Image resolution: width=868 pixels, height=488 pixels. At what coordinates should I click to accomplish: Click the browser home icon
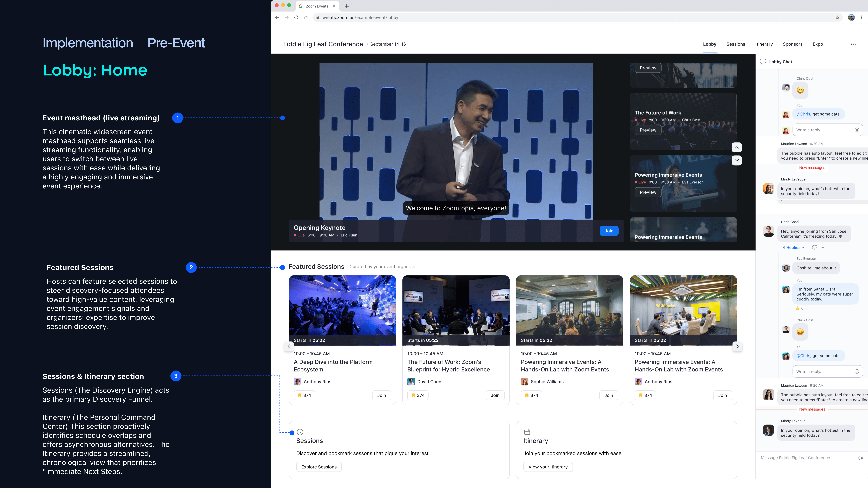[306, 18]
